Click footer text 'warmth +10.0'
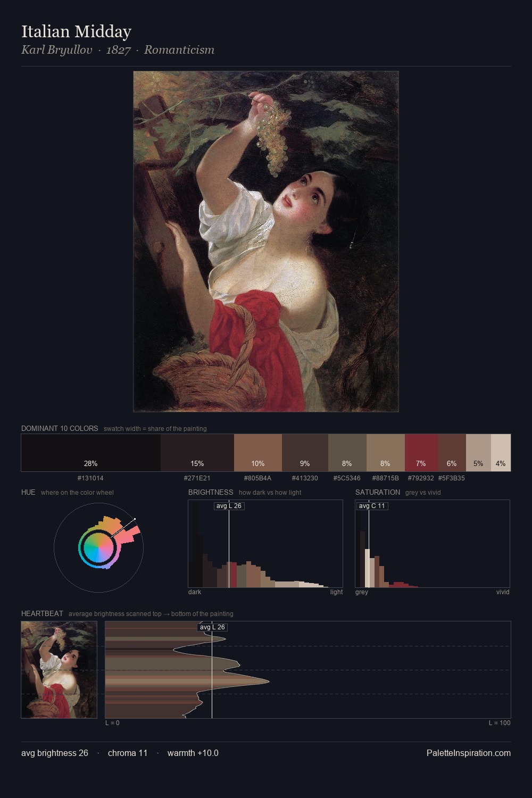The image size is (532, 798). coord(193,753)
